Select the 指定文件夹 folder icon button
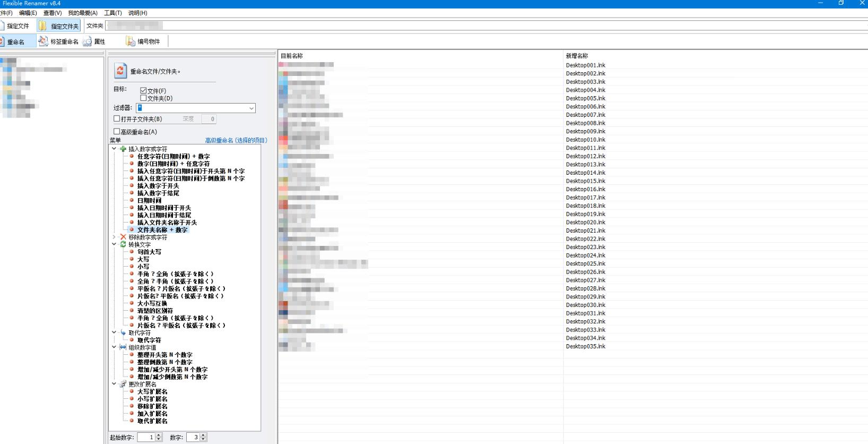868x444 pixels. 43,25
